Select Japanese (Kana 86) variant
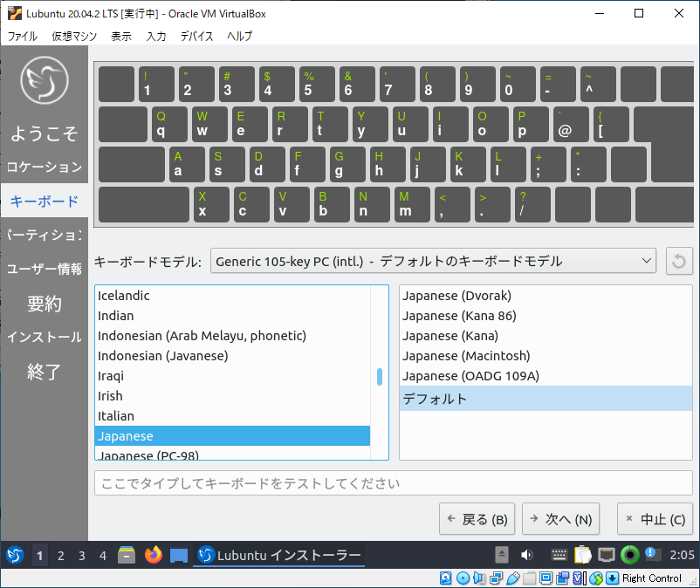 click(546, 316)
